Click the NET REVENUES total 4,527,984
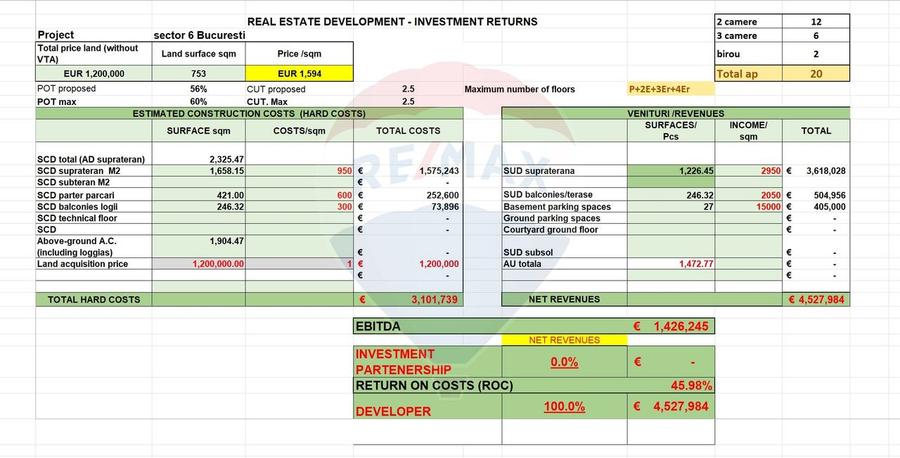 pos(816,299)
